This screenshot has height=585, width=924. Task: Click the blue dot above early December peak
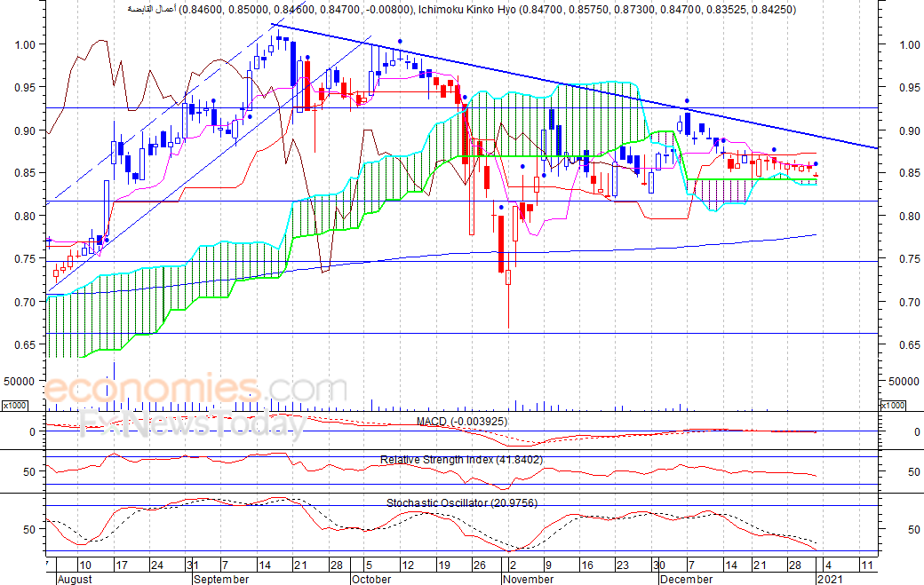[x=687, y=101]
